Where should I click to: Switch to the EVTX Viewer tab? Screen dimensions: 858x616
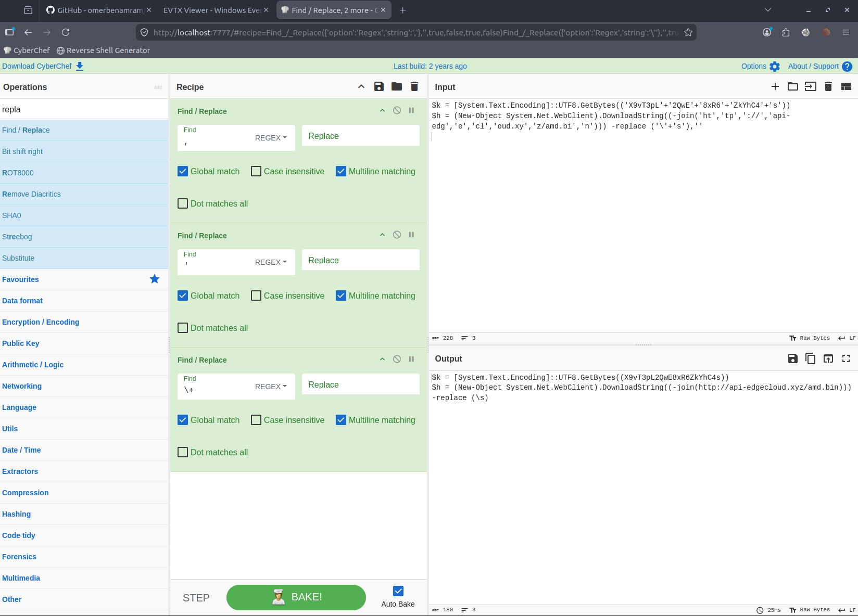pyautogui.click(x=216, y=10)
